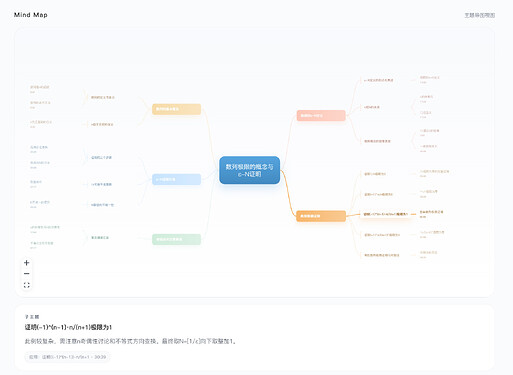The width and height of the screenshot is (513, 375).
Task: Select the light blue branch node
Action: (x=176, y=179)
